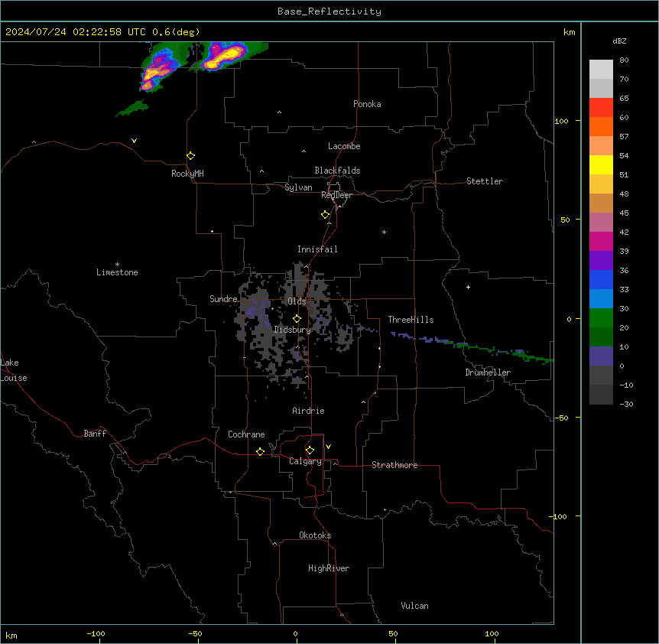Click the yellow diamond marker above RockyMH
The image size is (659, 644).
[191, 156]
